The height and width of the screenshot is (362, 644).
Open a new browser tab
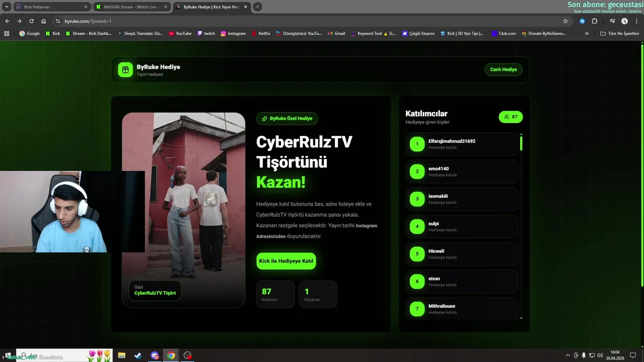point(258,7)
